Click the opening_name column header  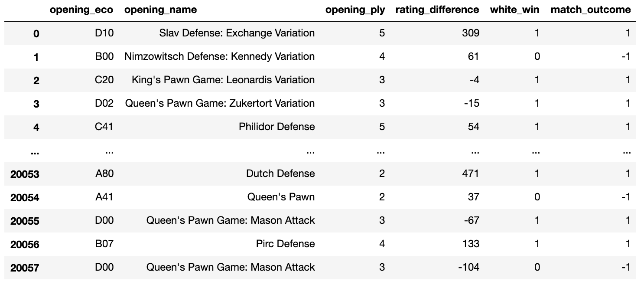pos(160,10)
